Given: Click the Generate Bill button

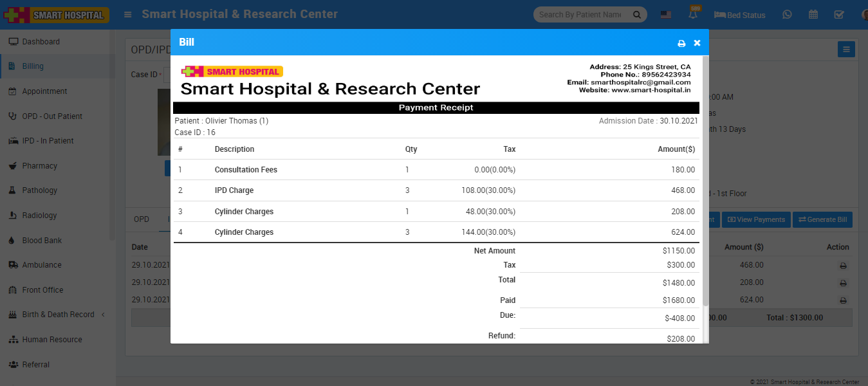Looking at the screenshot, I should pyautogui.click(x=822, y=220).
